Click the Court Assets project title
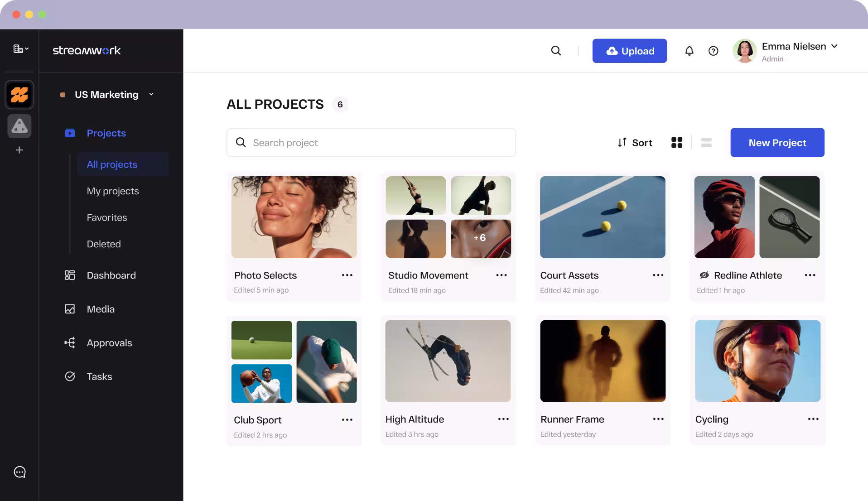The image size is (868, 501). click(x=569, y=275)
